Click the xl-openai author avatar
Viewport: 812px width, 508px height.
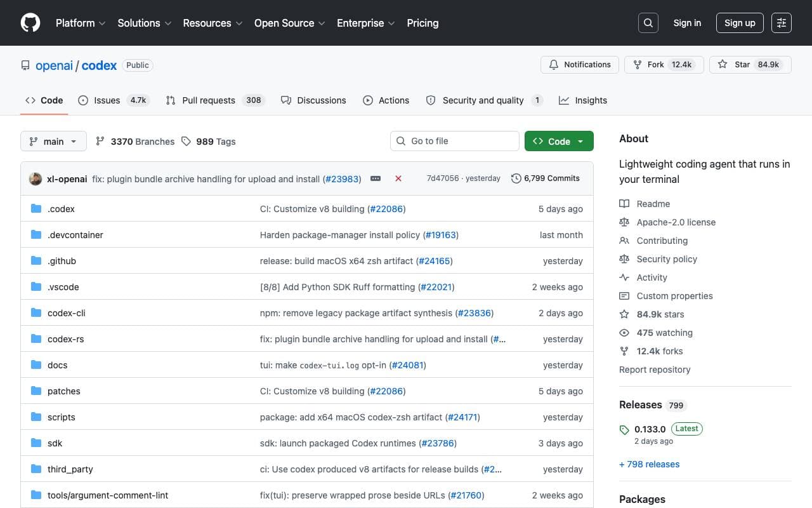tap(36, 178)
